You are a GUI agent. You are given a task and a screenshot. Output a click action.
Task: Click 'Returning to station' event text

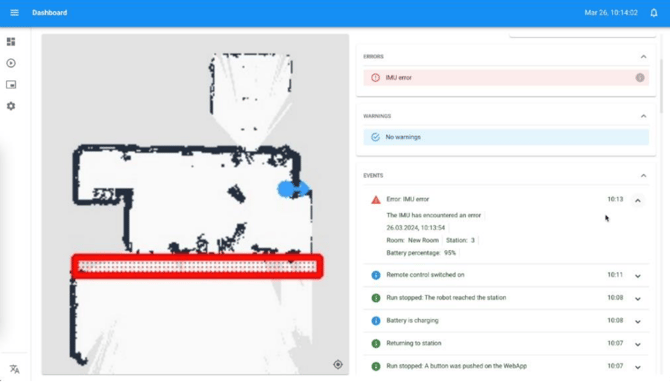point(414,343)
